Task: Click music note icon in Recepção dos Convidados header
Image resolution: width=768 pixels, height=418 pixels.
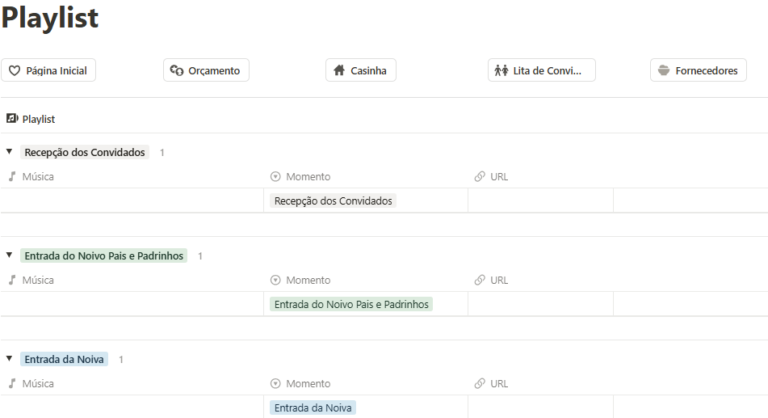Action: point(12,176)
